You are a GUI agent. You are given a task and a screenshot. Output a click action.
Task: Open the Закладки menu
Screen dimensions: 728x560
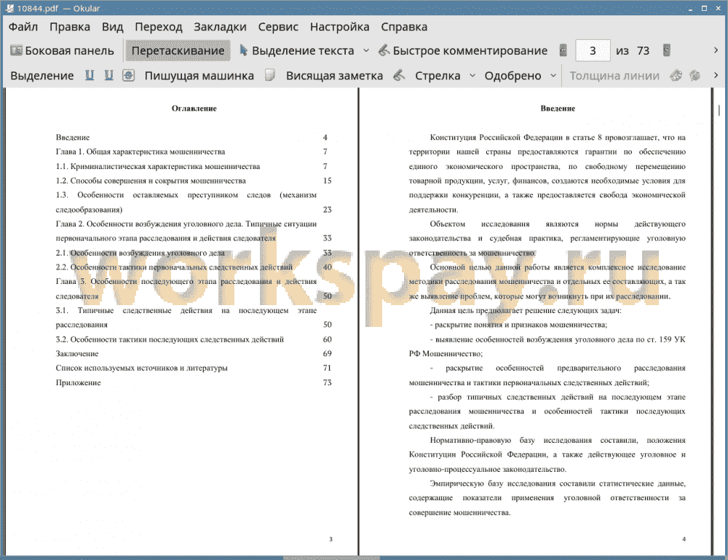point(220,27)
